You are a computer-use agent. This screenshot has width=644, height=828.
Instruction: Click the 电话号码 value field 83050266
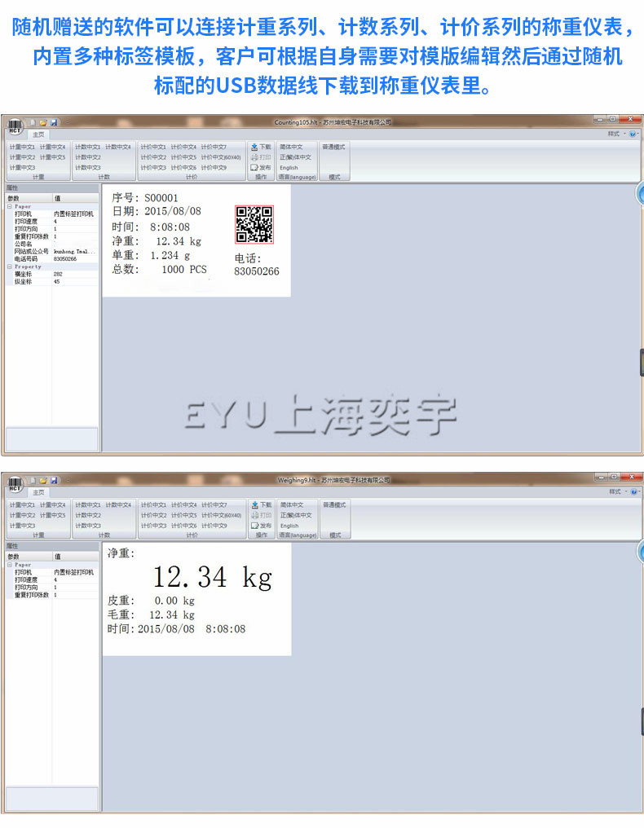coord(66,259)
